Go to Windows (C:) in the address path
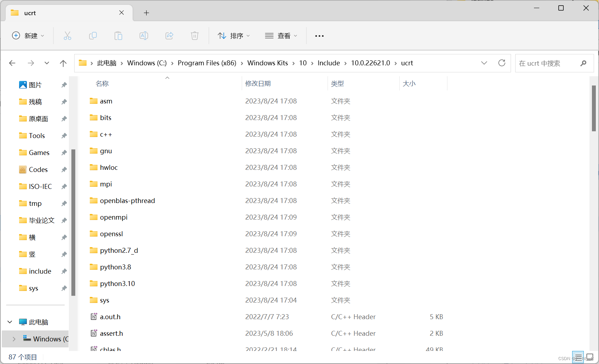This screenshot has width=599, height=364. [147, 63]
